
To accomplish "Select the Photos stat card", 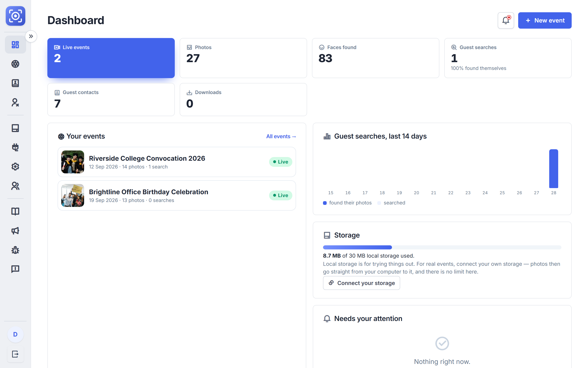I will point(243,58).
